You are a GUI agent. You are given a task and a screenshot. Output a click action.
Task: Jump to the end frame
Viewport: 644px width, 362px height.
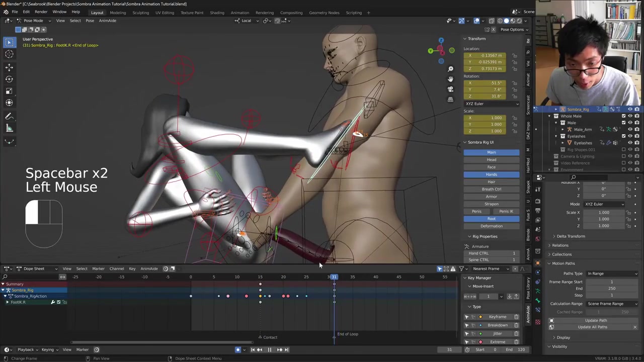click(286, 350)
